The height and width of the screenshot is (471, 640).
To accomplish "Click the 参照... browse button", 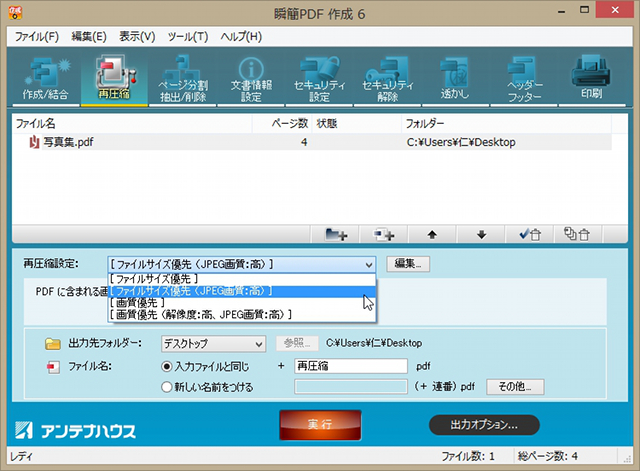I will pos(297,343).
